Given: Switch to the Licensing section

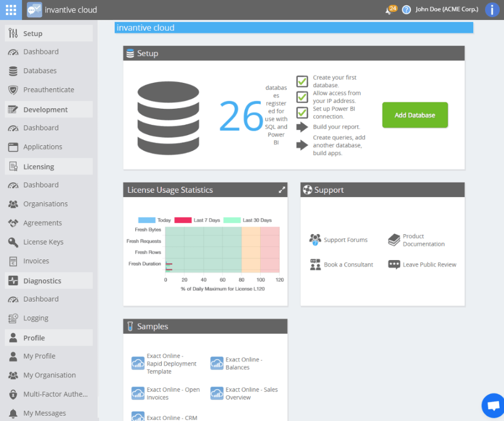Looking at the screenshot, I should (x=38, y=166).
